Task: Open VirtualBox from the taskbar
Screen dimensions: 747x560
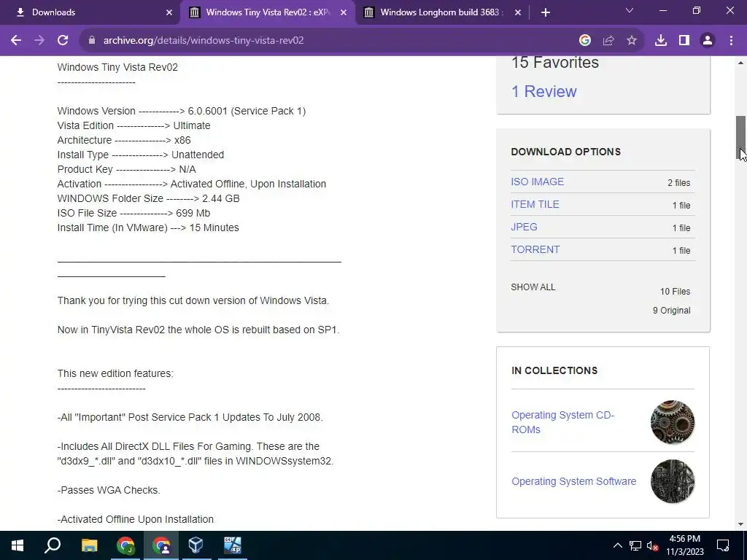Action: point(196,545)
